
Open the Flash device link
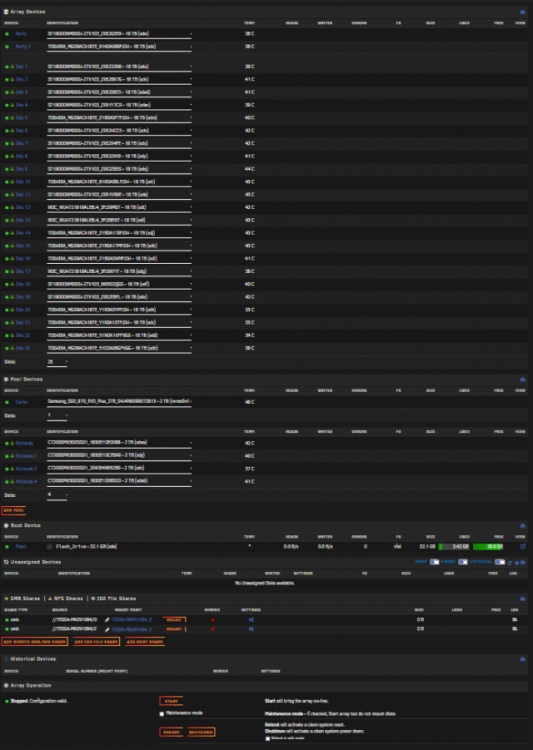point(21,547)
